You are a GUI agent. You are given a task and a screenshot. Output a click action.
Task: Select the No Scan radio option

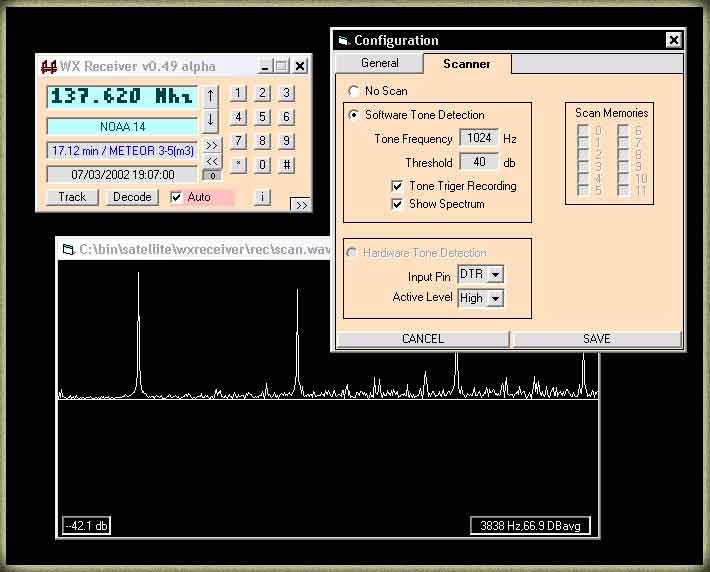(353, 91)
